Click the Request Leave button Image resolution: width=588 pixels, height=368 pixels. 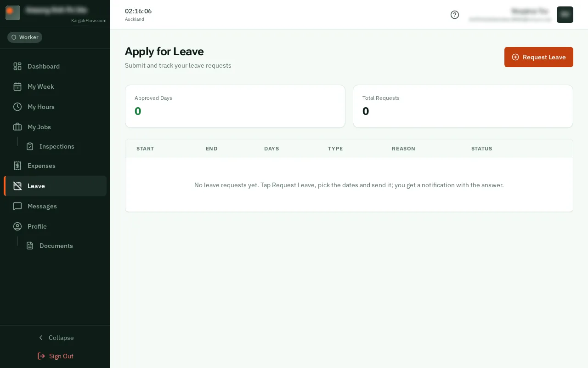[539, 57]
